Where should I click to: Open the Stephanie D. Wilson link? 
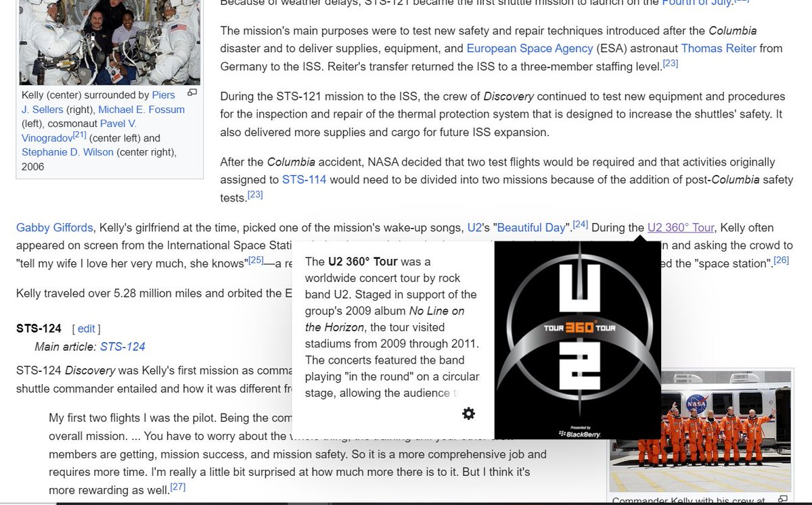pos(68,152)
